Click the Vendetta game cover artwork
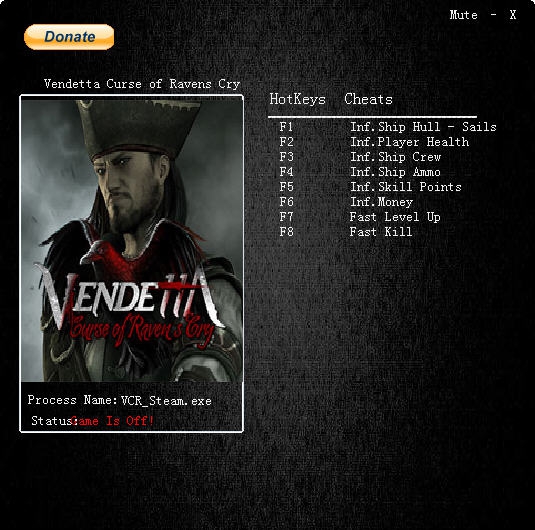This screenshot has height=530, width=535. click(x=132, y=239)
